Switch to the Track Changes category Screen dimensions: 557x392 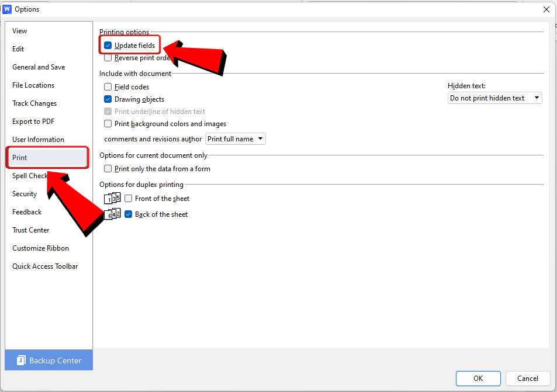[34, 103]
